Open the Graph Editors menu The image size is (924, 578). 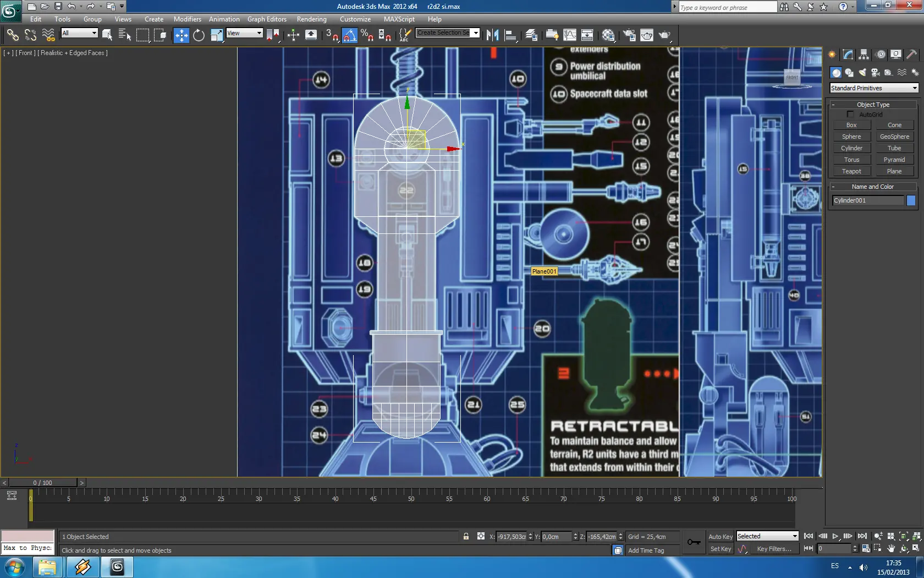267,19
